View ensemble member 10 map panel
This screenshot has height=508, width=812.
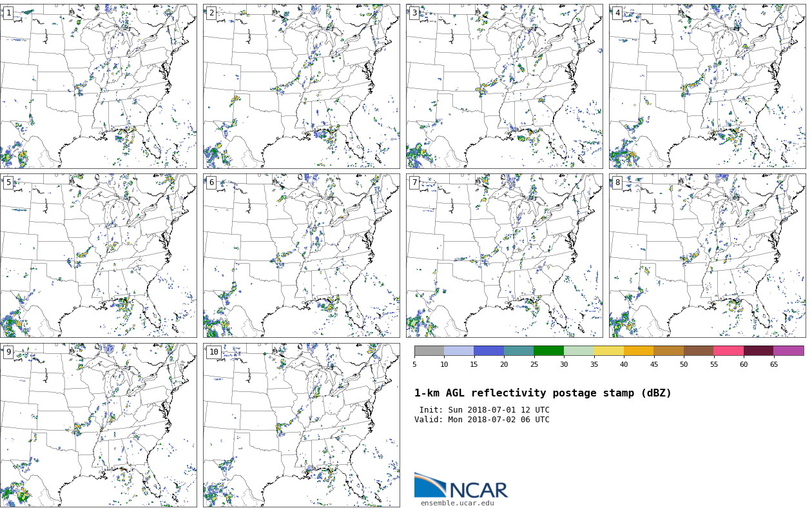301,425
